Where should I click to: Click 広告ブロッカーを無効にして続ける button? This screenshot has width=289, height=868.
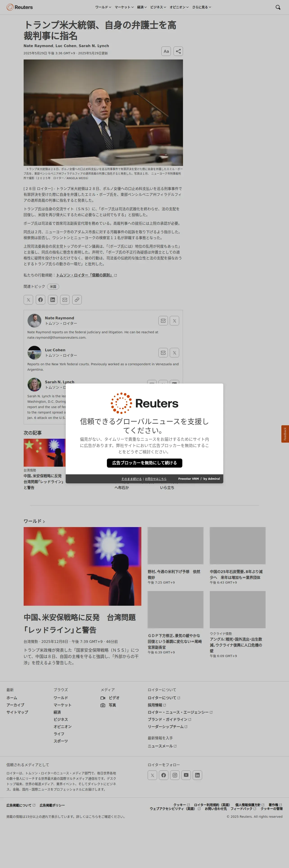coord(144,463)
